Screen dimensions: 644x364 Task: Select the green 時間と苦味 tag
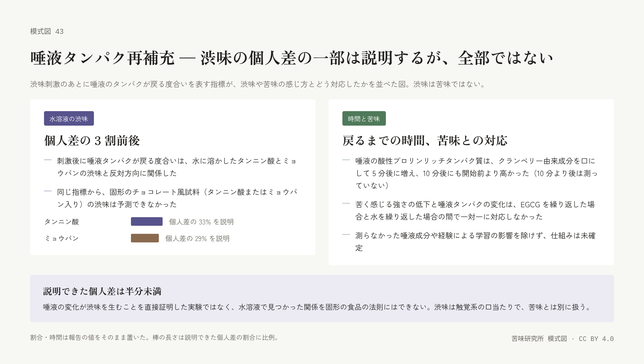coord(364,118)
